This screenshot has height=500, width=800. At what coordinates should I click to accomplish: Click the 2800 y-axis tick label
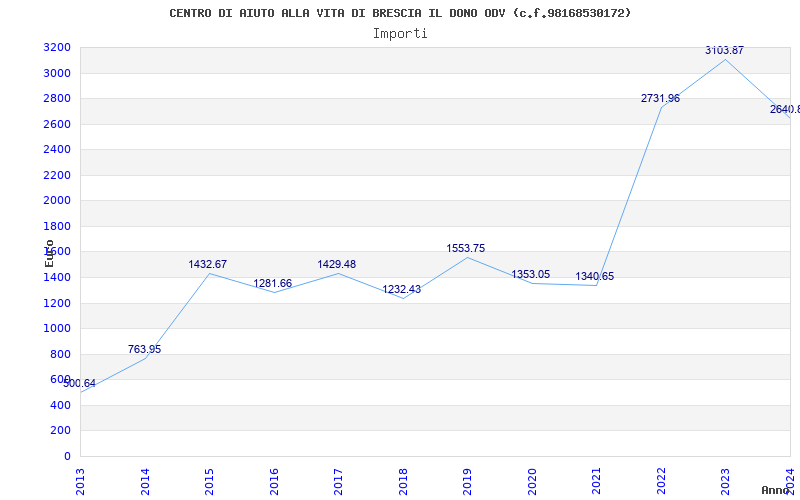pyautogui.click(x=57, y=98)
